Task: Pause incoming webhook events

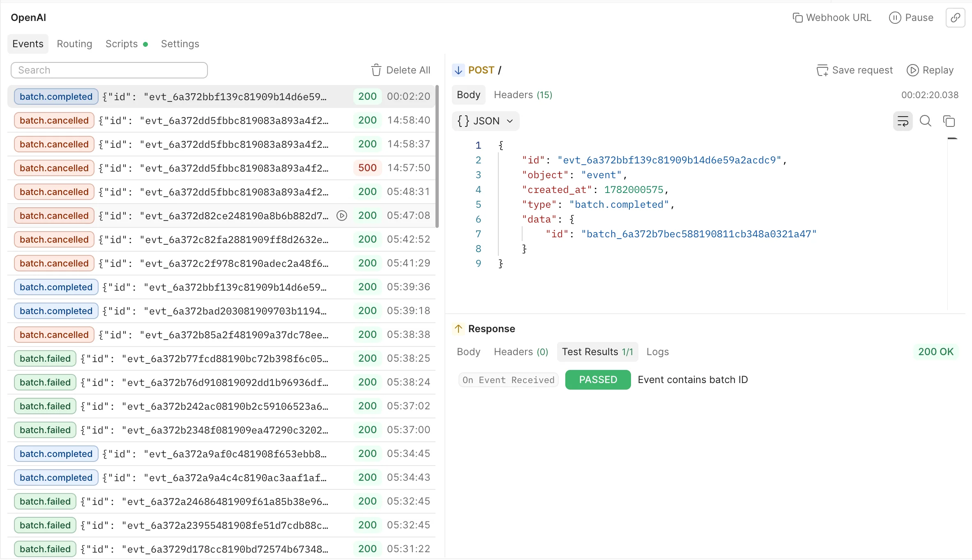Action: (911, 18)
